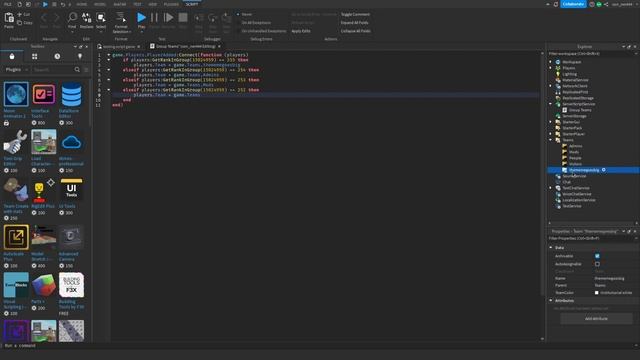This screenshot has width=640, height=360.
Task: Toggle the Archivable checkbox
Action: (597, 256)
